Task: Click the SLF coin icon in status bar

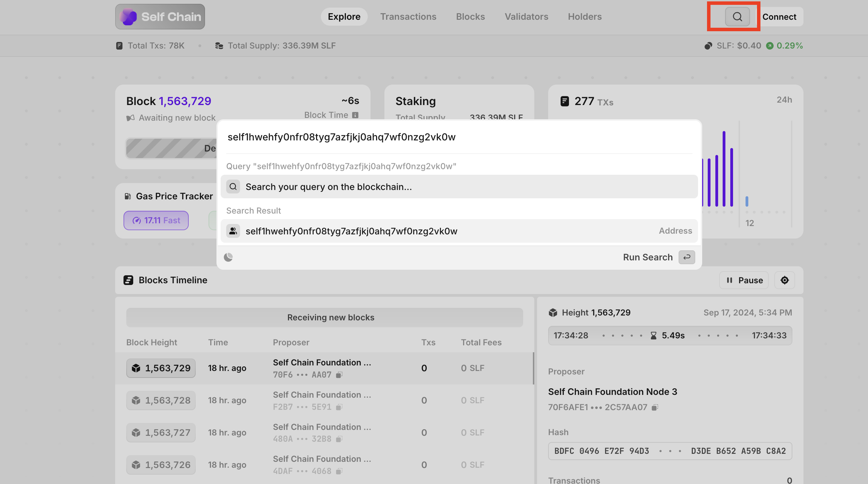Action: [x=708, y=46]
